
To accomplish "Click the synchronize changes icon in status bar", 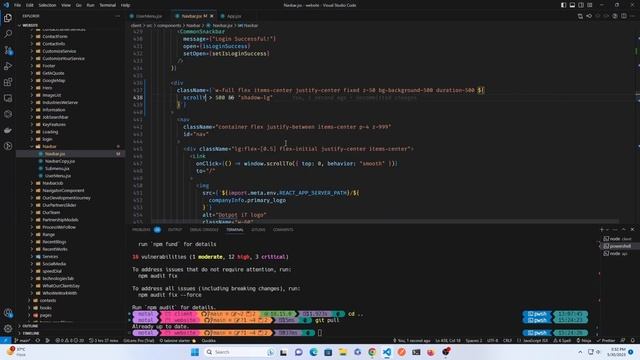I will (38, 340).
